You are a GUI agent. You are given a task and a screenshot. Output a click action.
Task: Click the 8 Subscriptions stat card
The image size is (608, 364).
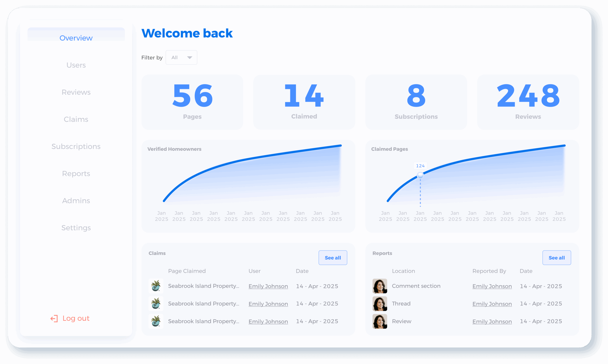pos(416,102)
